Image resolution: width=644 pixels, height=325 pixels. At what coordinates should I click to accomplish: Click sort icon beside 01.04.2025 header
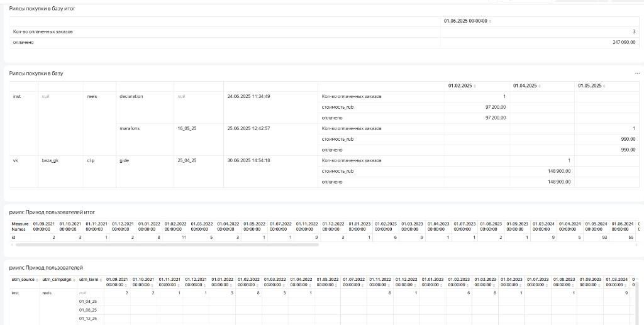[540, 86]
